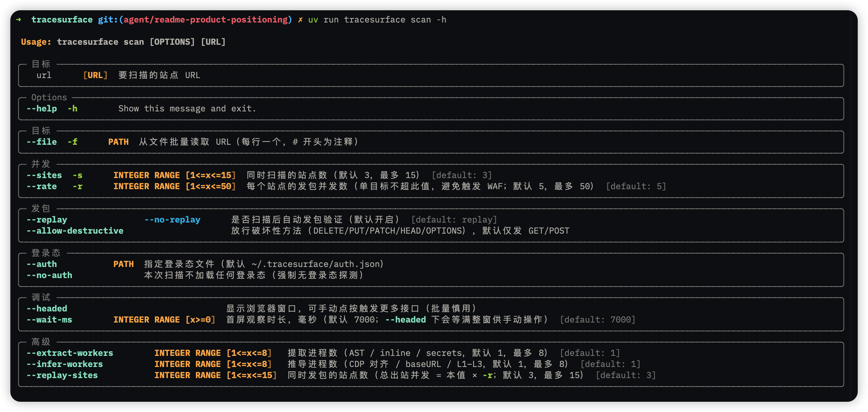
Task: Click 'INTEGER RANGE [1<=x<=15]' in the --replay-sites row
Action: 216,376
